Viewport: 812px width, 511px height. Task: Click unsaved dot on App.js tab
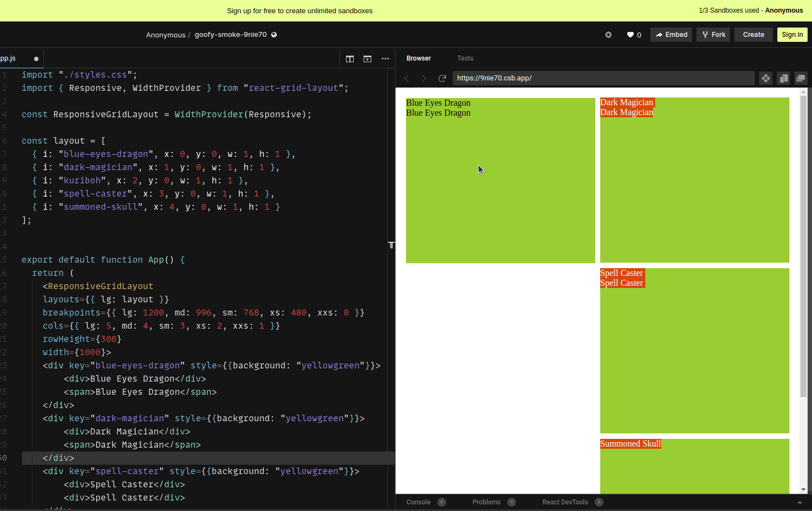36,59
